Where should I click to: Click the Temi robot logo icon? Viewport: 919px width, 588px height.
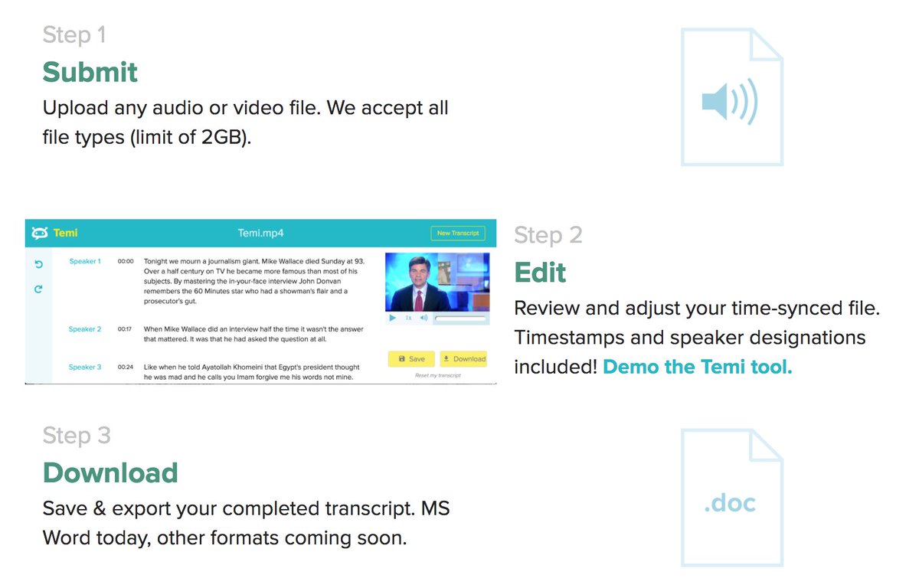pos(40,233)
